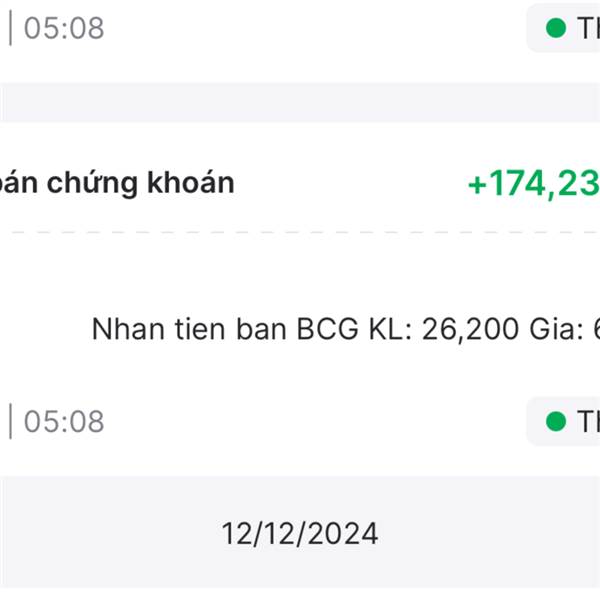600x600 pixels.
Task: Open the securities sale transaction card
Action: [x=300, y=280]
